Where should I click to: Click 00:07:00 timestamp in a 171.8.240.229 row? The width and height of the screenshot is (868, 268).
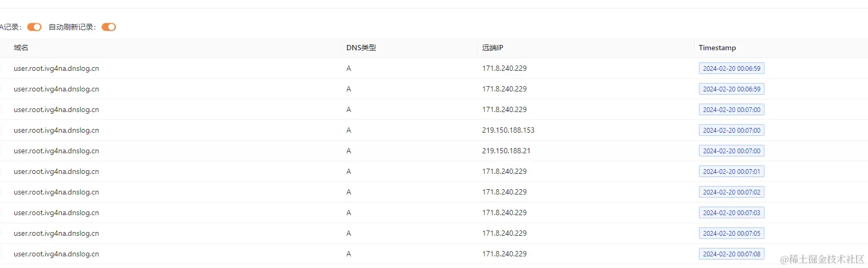point(732,109)
